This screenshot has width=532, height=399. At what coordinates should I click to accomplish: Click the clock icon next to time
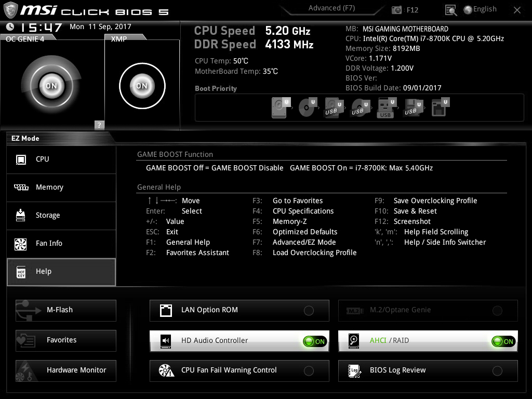click(10, 26)
